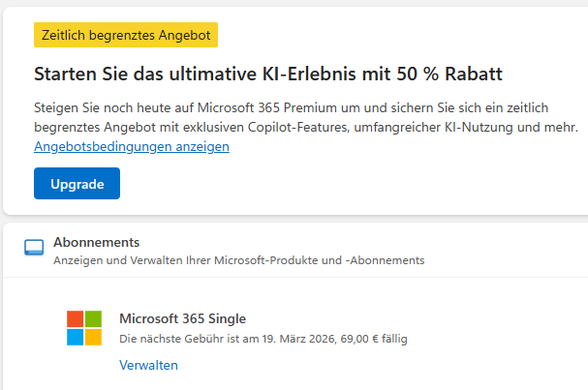Click the blue square of the Microsoft logo
Screen dimensions: 588x390
[x=75, y=338]
